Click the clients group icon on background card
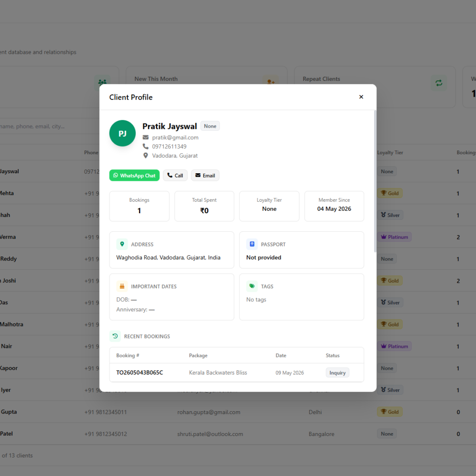The width and height of the screenshot is (476, 476). 102,82
